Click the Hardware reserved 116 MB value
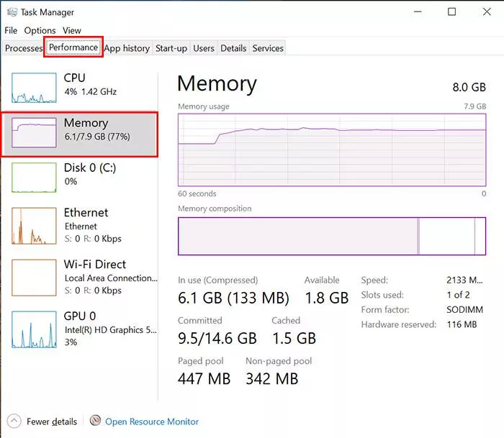504x438 pixels. click(x=462, y=324)
